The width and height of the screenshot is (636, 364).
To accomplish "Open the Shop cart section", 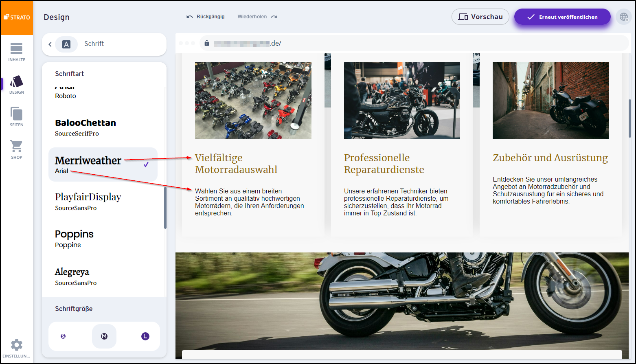I will [x=17, y=149].
